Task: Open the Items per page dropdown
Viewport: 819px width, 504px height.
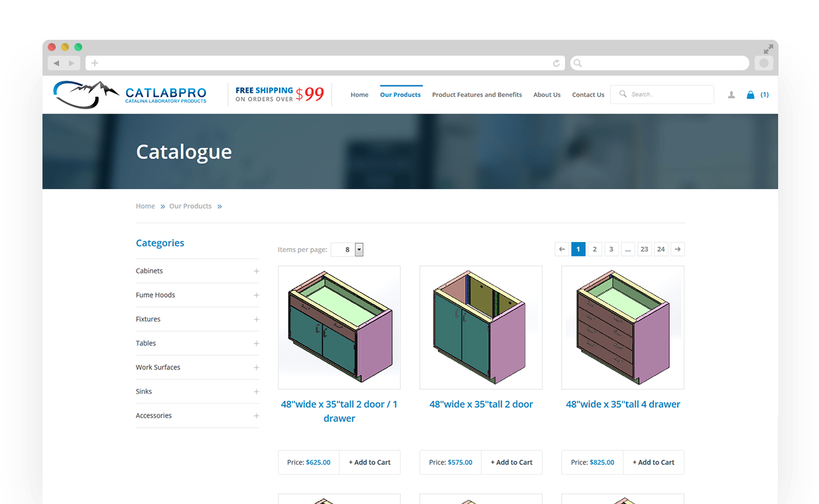Action: click(359, 250)
